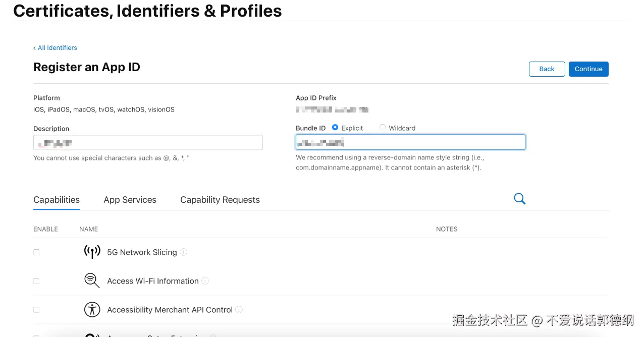Select the Explicit Bundle ID radio button
Image resolution: width=644 pixels, height=337 pixels.
pyautogui.click(x=335, y=128)
